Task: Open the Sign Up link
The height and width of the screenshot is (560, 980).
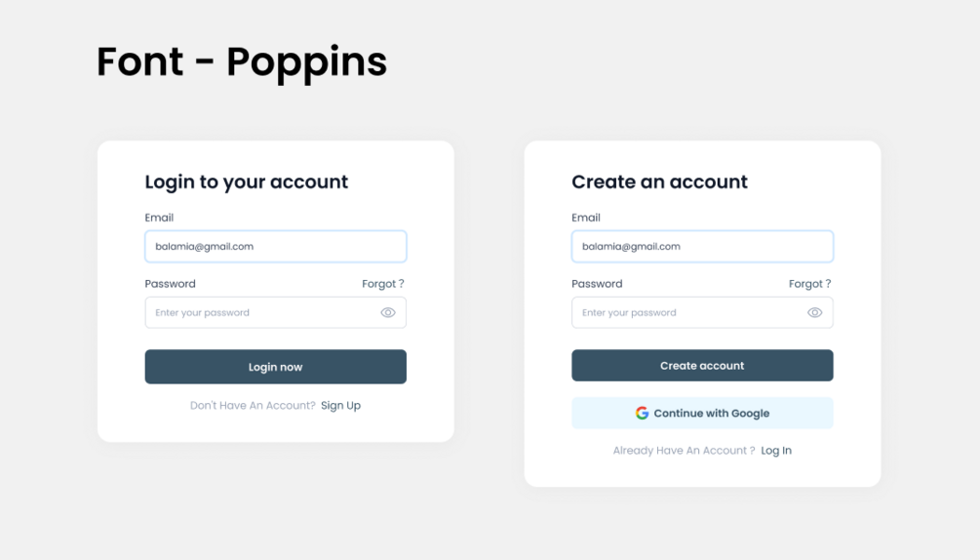Action: tap(340, 406)
